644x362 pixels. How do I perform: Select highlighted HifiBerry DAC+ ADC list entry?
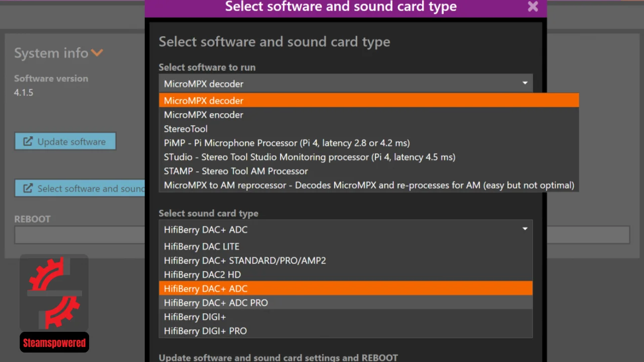tap(346, 289)
